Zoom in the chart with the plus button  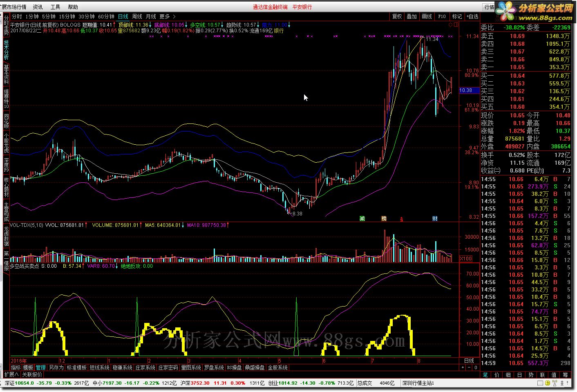click(463, 367)
